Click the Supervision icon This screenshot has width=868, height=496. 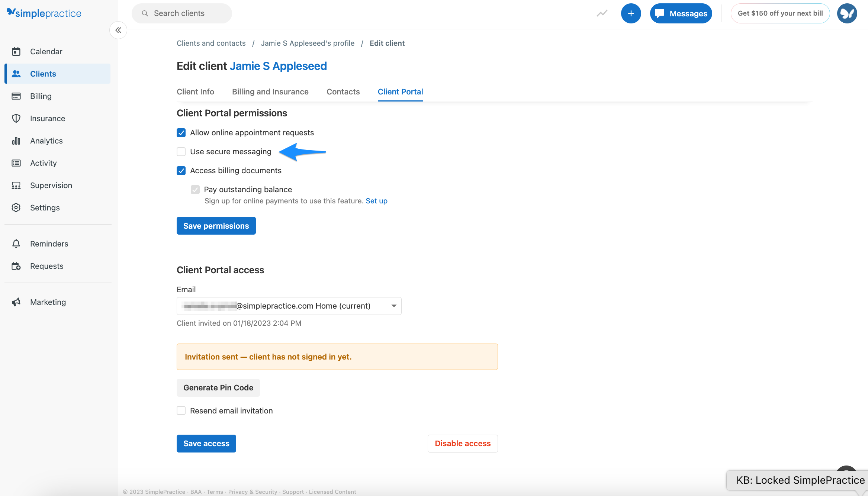coord(16,185)
